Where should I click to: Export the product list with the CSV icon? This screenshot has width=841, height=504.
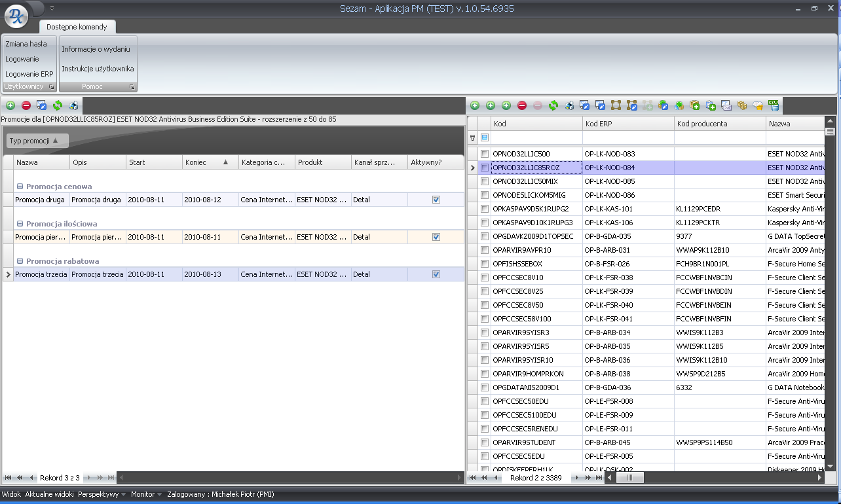point(774,105)
